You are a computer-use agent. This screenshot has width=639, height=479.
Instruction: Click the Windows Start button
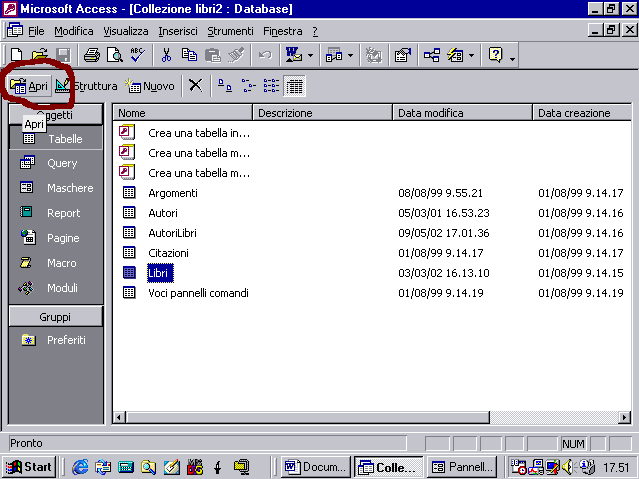(x=29, y=467)
